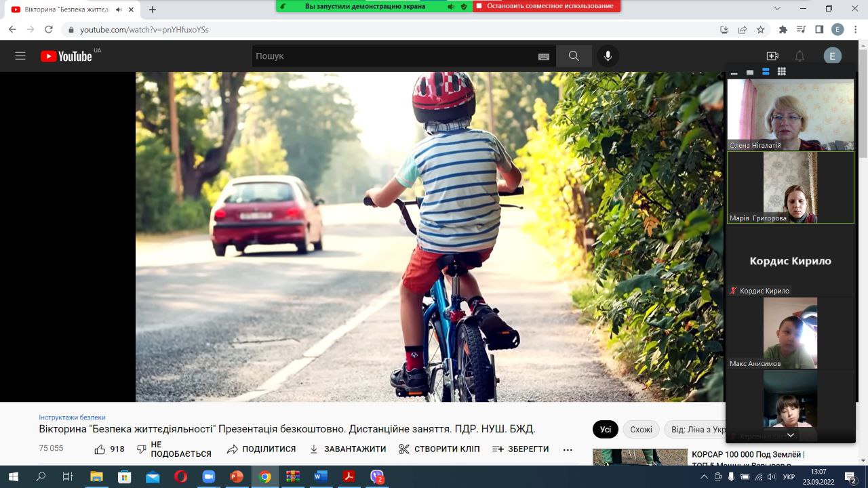
Task: Open Chrome profile E avatar
Action: 837,30
